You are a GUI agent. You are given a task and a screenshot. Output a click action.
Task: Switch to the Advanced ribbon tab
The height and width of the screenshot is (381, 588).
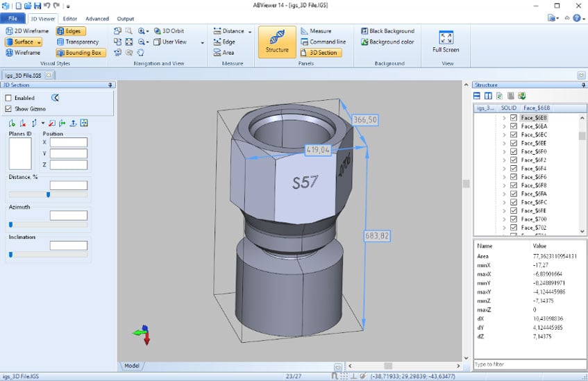click(x=97, y=18)
